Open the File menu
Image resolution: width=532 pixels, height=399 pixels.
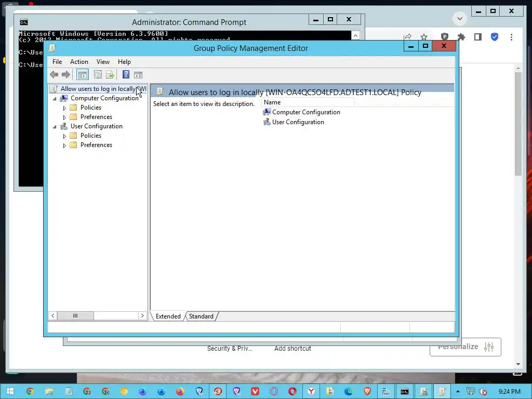57,62
